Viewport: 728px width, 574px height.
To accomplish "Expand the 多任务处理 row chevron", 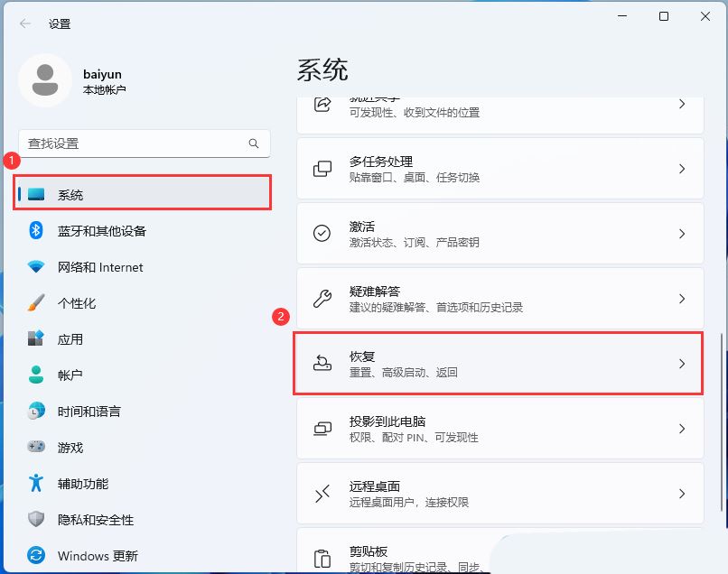I will pos(682,169).
